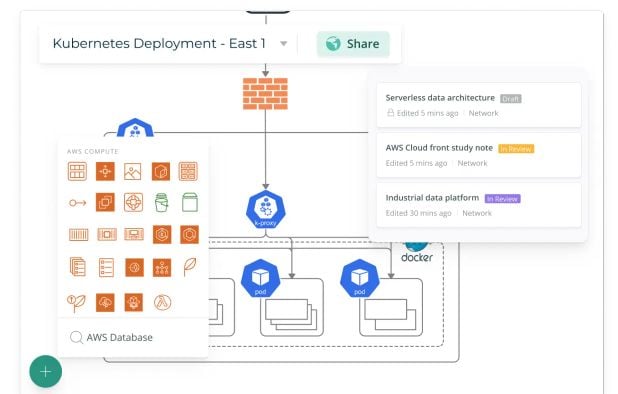Select the k-proxy Kubernetes node icon
618x394 pixels.
[x=266, y=210]
